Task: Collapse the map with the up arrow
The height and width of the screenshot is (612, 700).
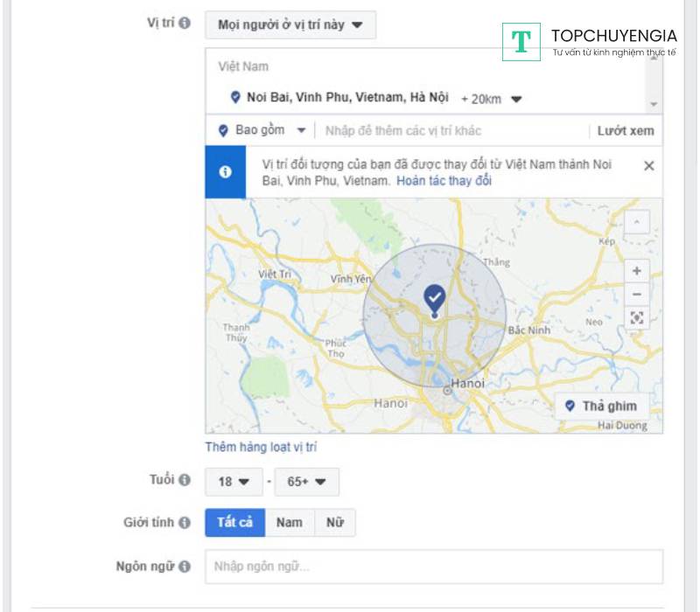Action: point(637,223)
